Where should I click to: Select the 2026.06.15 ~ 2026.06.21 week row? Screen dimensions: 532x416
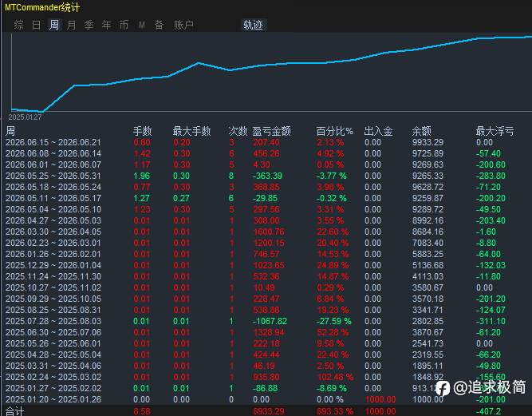tap(266, 142)
